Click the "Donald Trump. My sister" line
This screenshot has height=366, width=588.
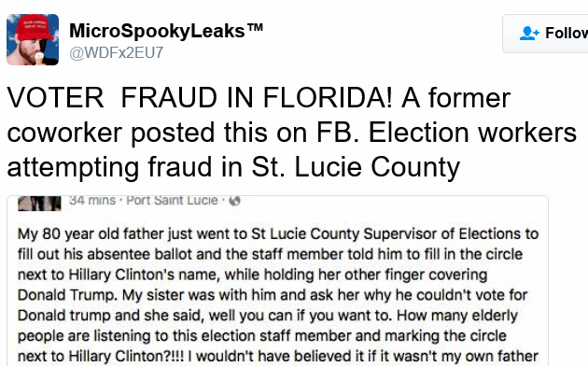click(273, 295)
